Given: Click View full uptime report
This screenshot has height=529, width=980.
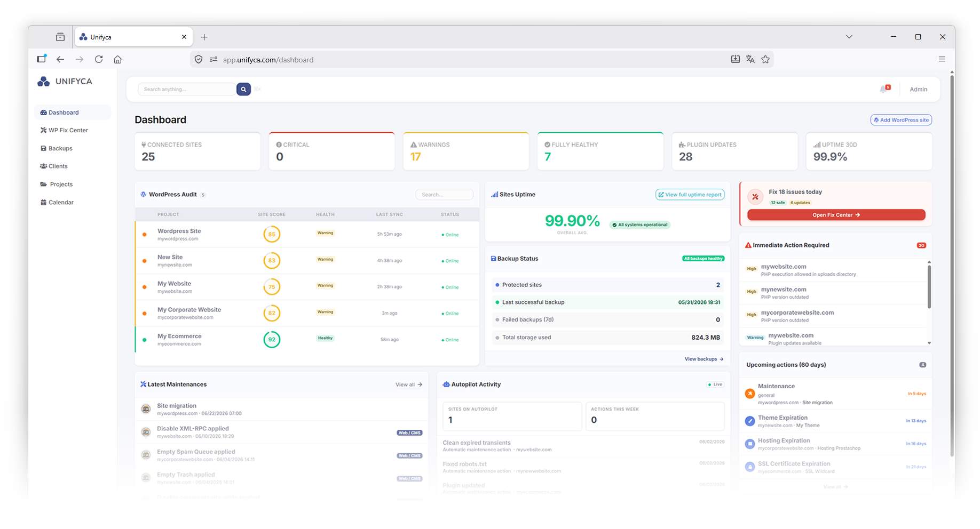Looking at the screenshot, I should (x=690, y=195).
